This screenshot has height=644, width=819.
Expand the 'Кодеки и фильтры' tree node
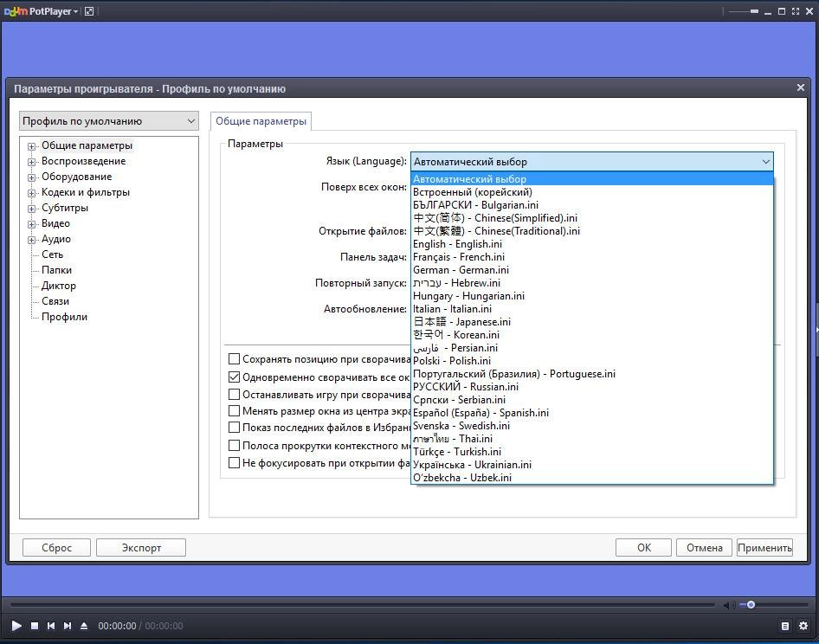coord(31,193)
